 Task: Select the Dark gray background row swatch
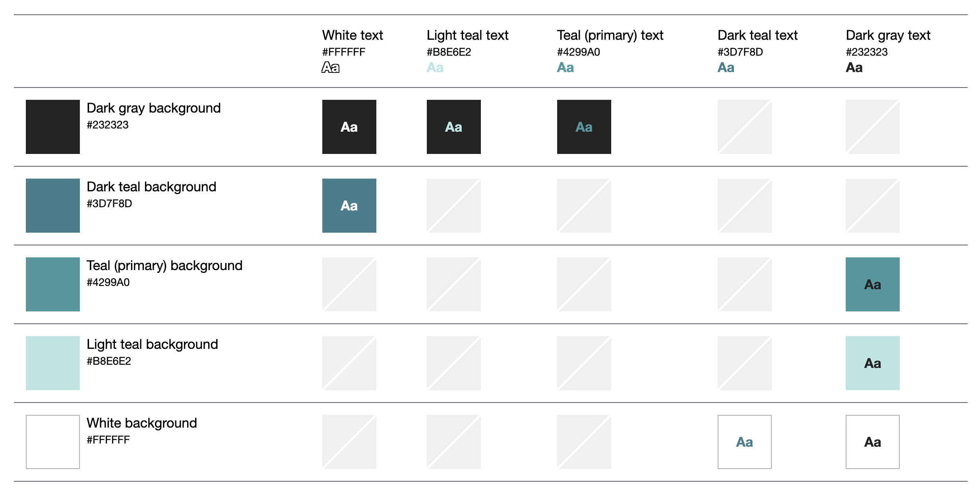53,127
